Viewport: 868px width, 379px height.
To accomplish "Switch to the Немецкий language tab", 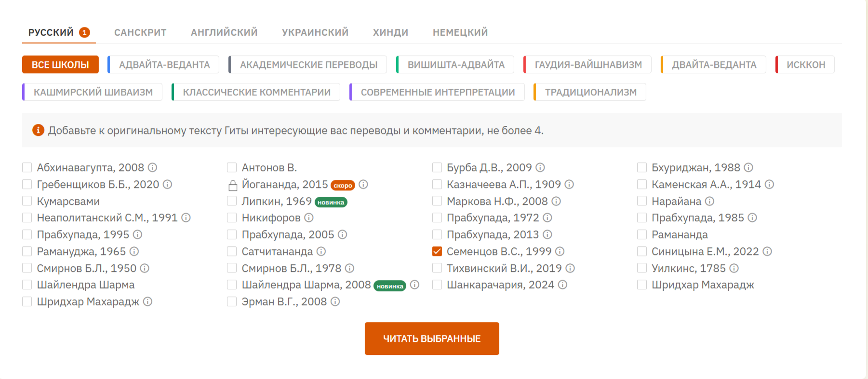I will click(x=460, y=32).
